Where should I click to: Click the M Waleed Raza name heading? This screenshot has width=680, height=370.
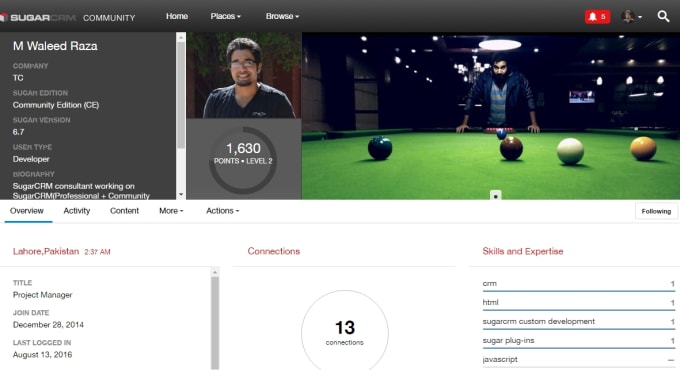pos(55,46)
